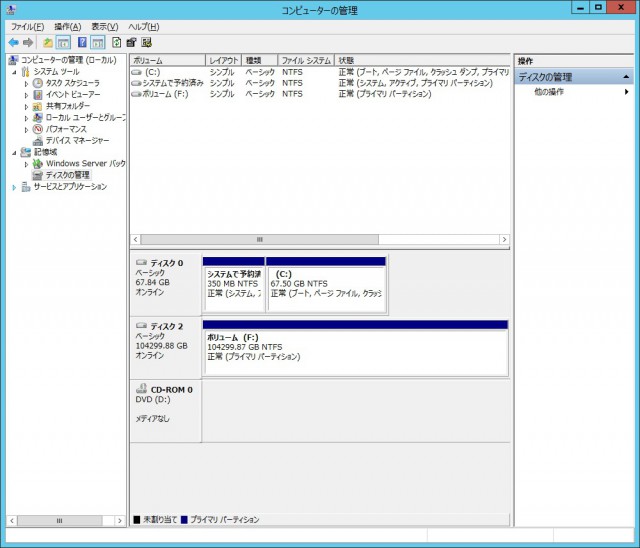
Task: Collapse the システム ツール tree node
Action: point(15,72)
